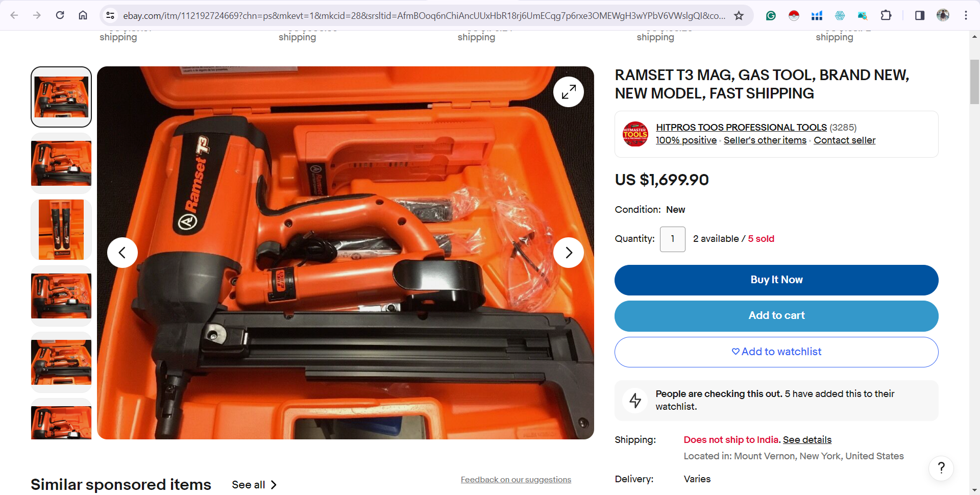Expand the product image to fullscreen
This screenshot has width=980, height=495.
(x=569, y=92)
